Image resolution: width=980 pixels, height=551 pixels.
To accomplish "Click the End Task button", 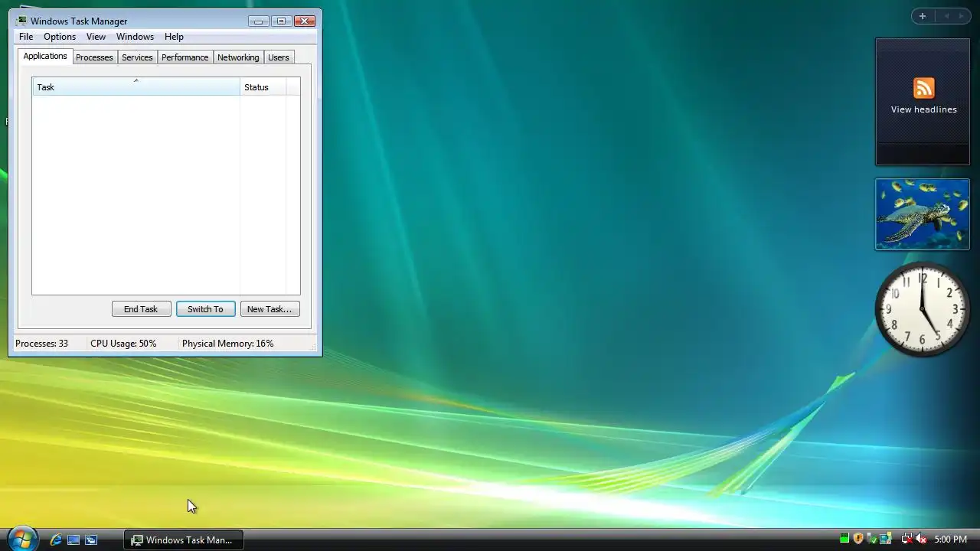I will click(x=141, y=309).
